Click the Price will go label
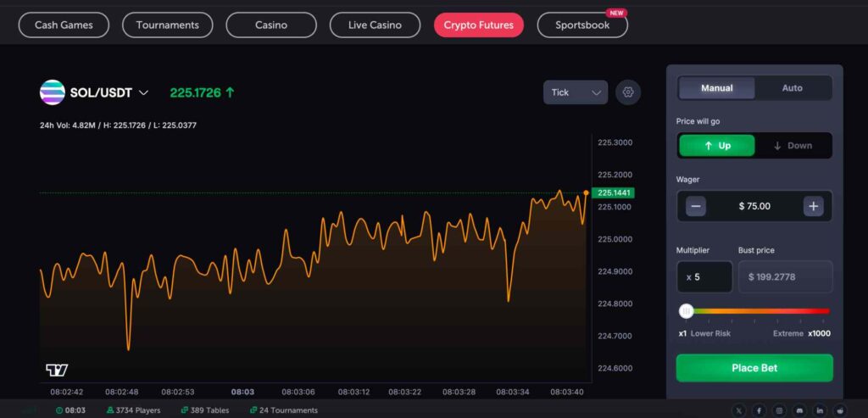Image resolution: width=868 pixels, height=418 pixels. point(698,121)
